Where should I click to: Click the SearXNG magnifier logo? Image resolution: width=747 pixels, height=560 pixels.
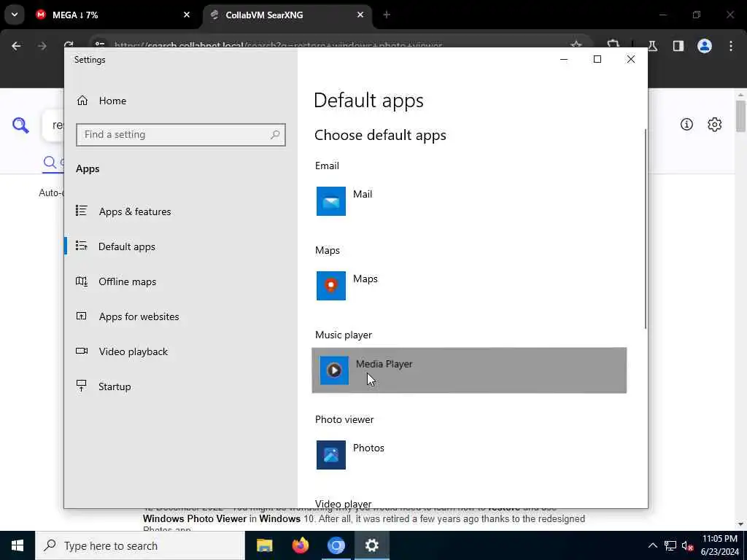[20, 125]
